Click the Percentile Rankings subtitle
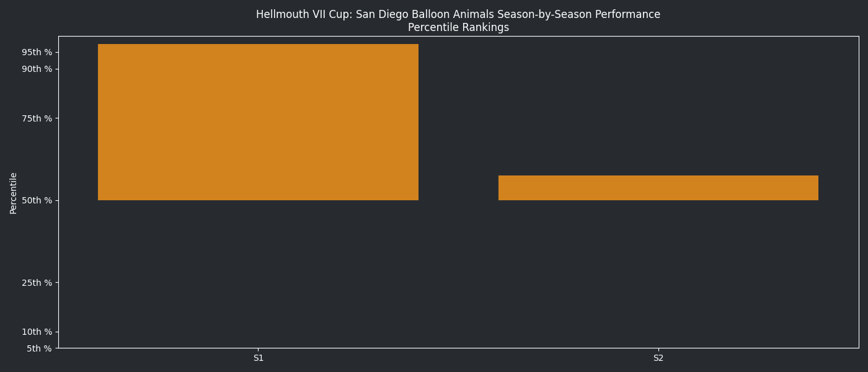868x372 pixels. [x=458, y=28]
